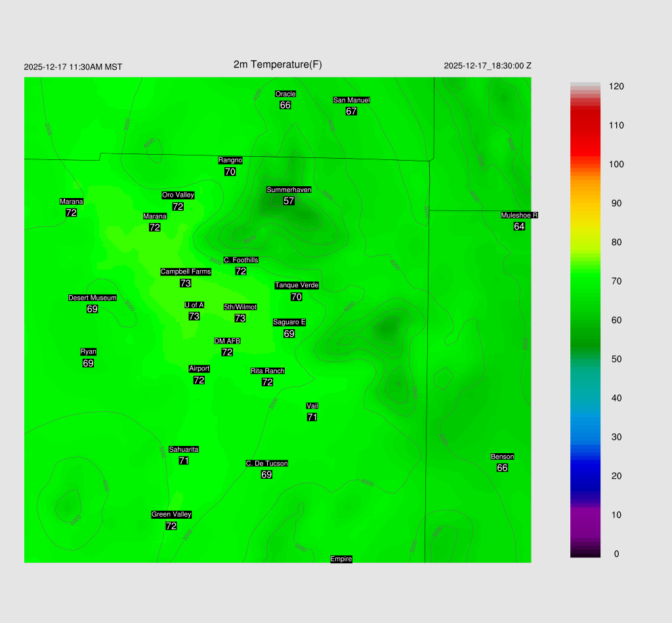Click the U of A station label
This screenshot has width=672, height=623.
(194, 305)
